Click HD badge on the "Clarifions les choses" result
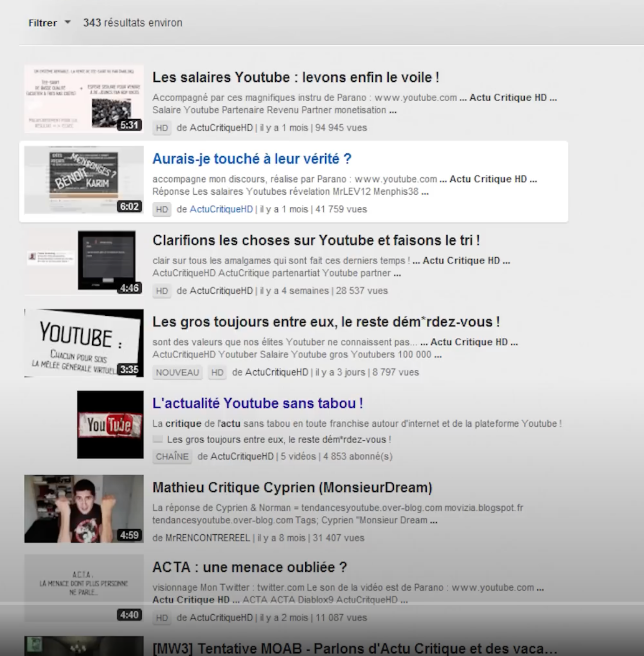The height and width of the screenshot is (656, 644). tap(162, 291)
